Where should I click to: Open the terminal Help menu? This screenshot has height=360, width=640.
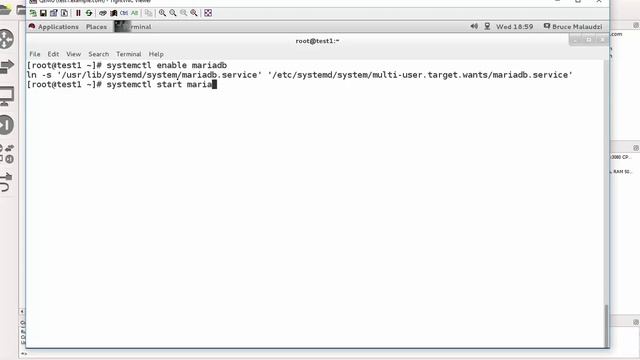point(156,54)
